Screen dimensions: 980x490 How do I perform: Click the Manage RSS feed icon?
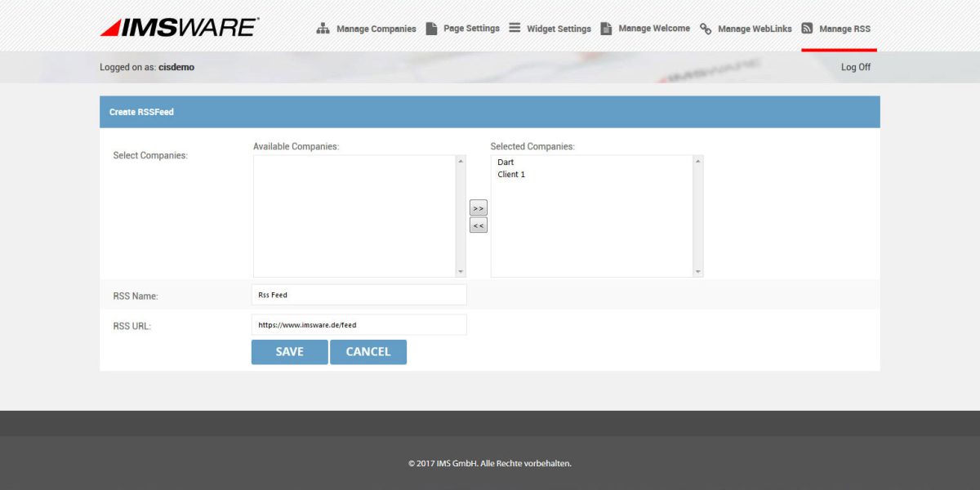click(808, 27)
